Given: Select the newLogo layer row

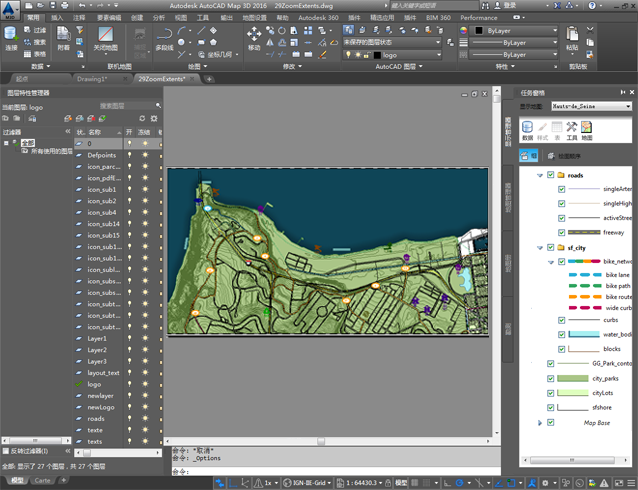Looking at the screenshot, I should (x=101, y=407).
